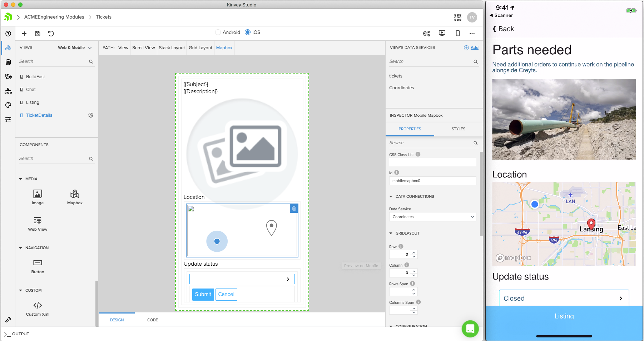Select the Mapbox component icon

(75, 194)
